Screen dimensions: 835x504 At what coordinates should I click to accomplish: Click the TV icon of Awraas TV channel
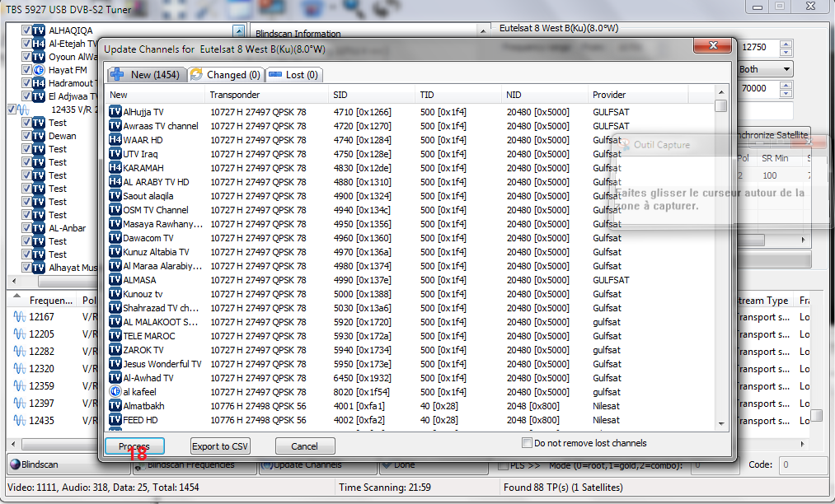(115, 125)
